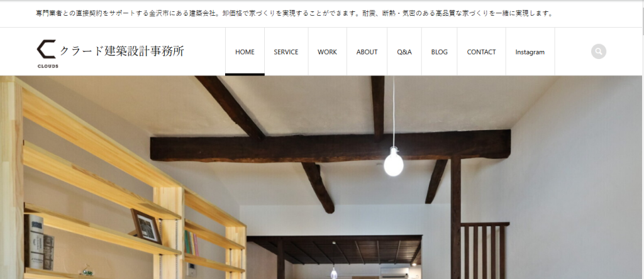Click the クラード建築設計事務所 site title
This screenshot has width=644, height=279.
(122, 51)
